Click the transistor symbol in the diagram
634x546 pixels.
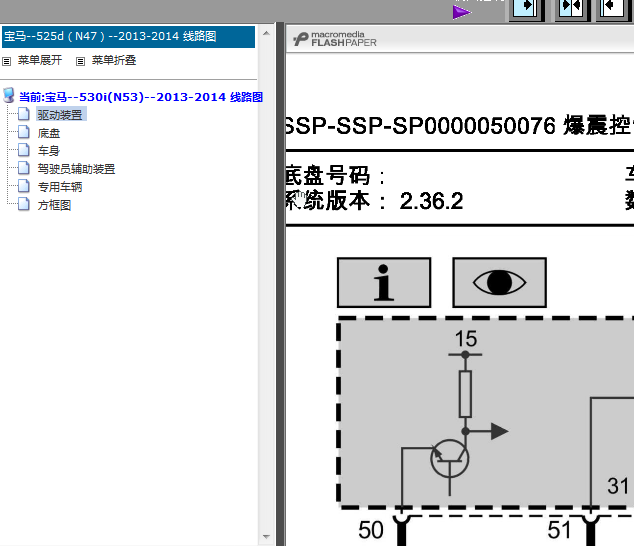(450, 459)
